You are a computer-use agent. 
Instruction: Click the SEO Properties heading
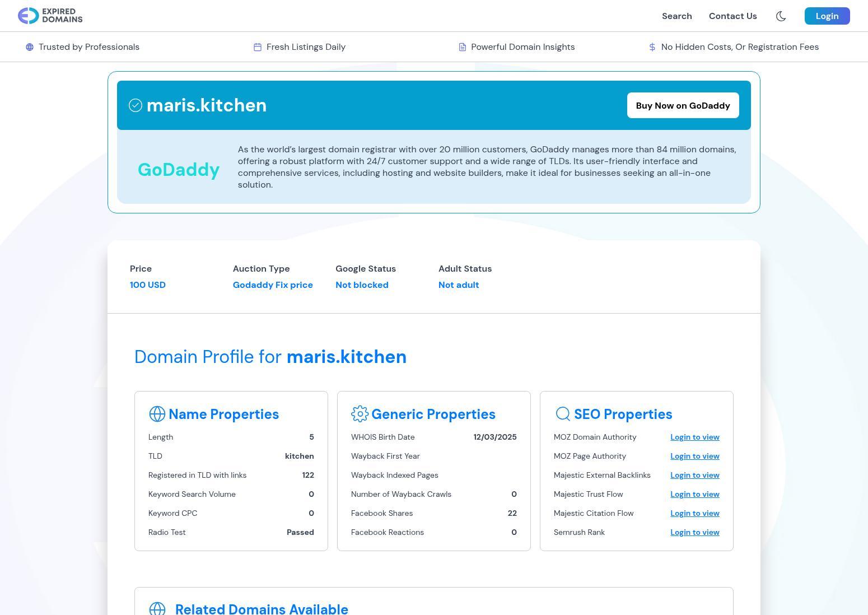[x=623, y=414]
